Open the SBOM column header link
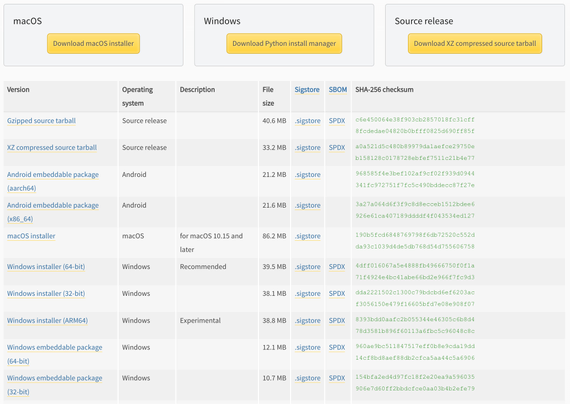570x404 pixels. coord(338,89)
